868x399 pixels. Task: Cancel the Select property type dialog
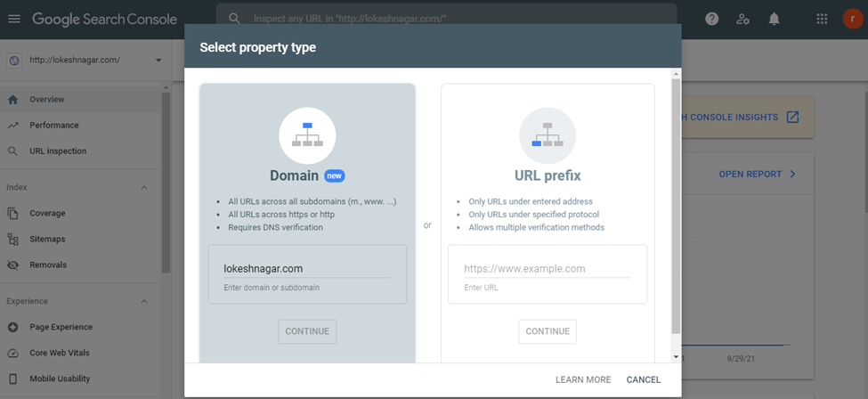(x=644, y=380)
